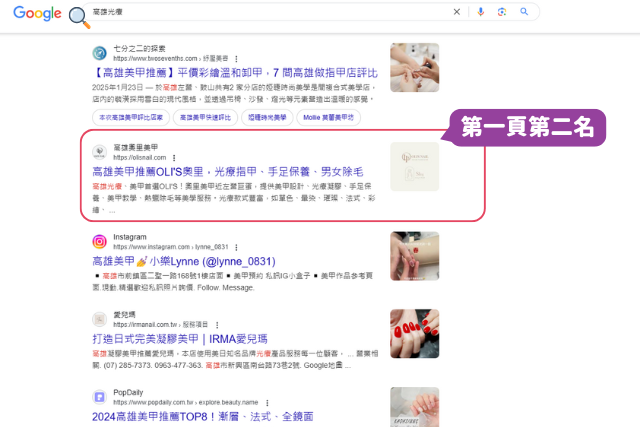Open the IRMA愛兒瑪 gel nail result
640x427 pixels.
point(180,339)
